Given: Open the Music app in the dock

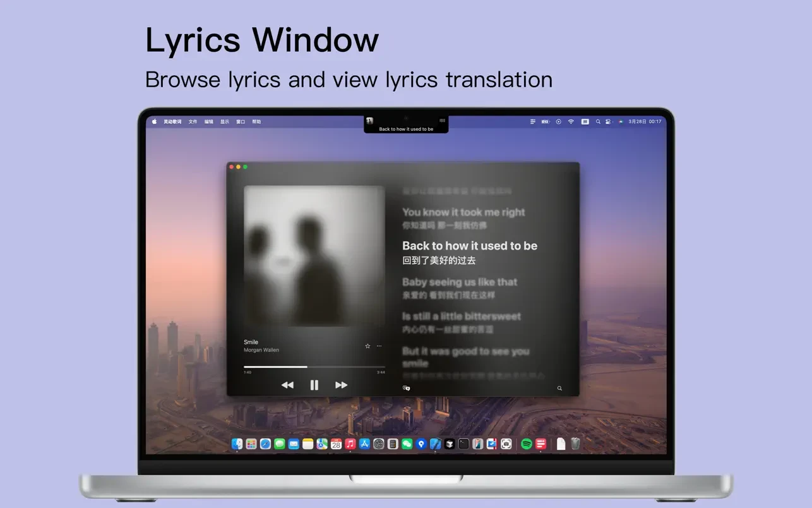Looking at the screenshot, I should [350, 444].
